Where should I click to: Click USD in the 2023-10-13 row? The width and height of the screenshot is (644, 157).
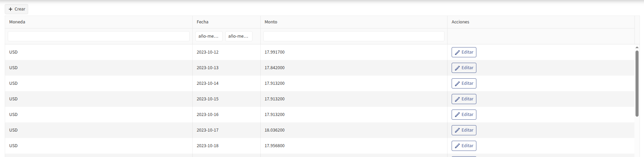coord(13,68)
